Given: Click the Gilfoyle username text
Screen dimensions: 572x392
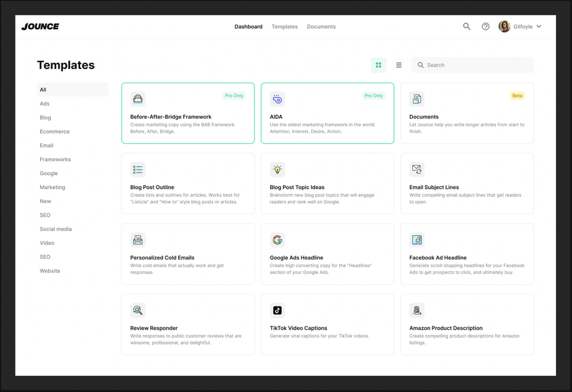Looking at the screenshot, I should pos(523,27).
